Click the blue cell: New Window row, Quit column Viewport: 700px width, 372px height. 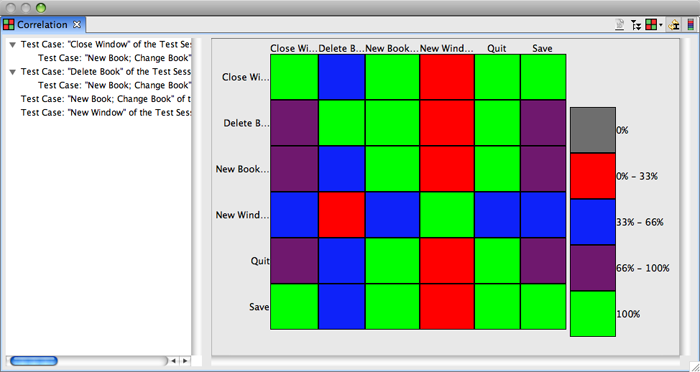[x=497, y=215]
